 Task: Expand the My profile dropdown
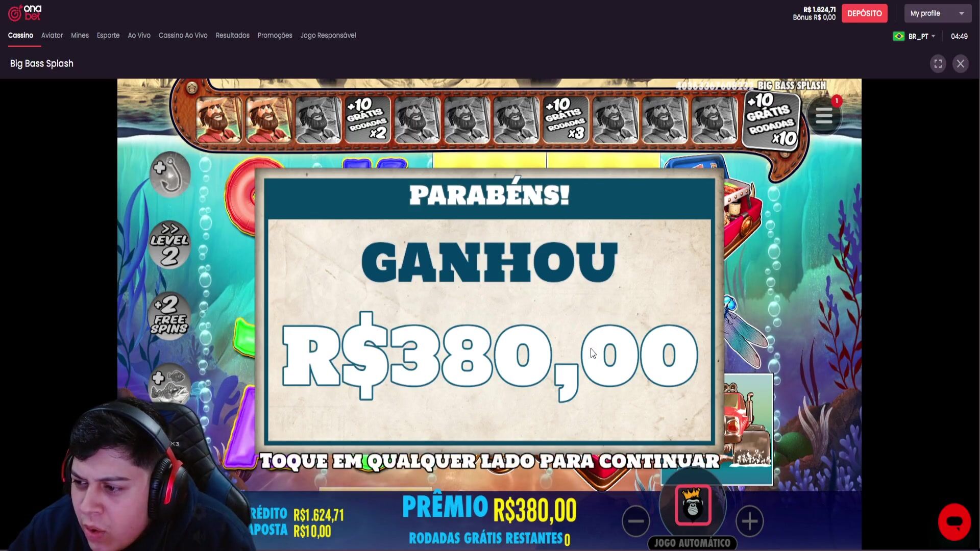(x=938, y=13)
